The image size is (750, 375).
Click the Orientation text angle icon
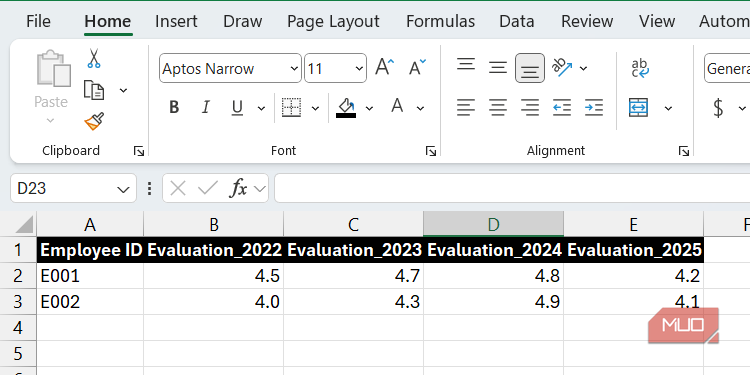[x=562, y=67]
